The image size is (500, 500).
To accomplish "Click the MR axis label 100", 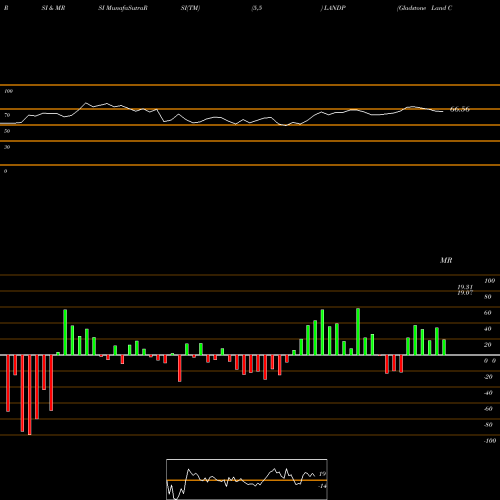I will click(490, 281).
